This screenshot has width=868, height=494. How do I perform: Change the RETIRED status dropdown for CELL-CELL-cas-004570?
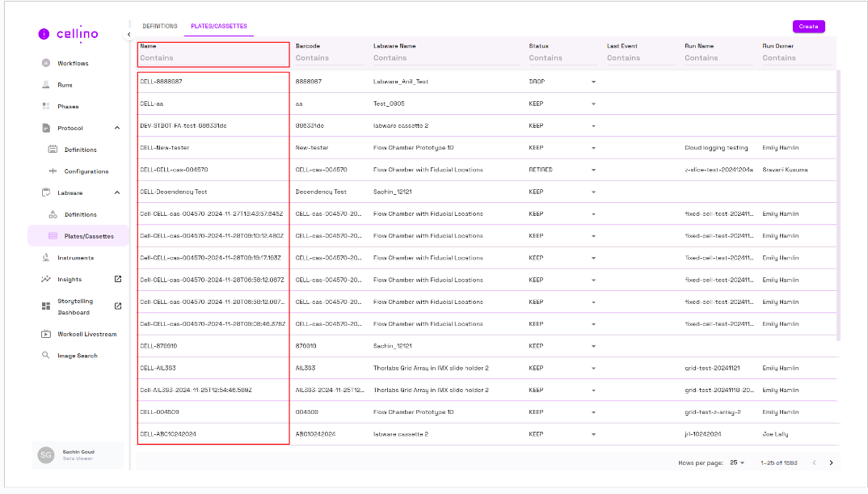(x=593, y=170)
